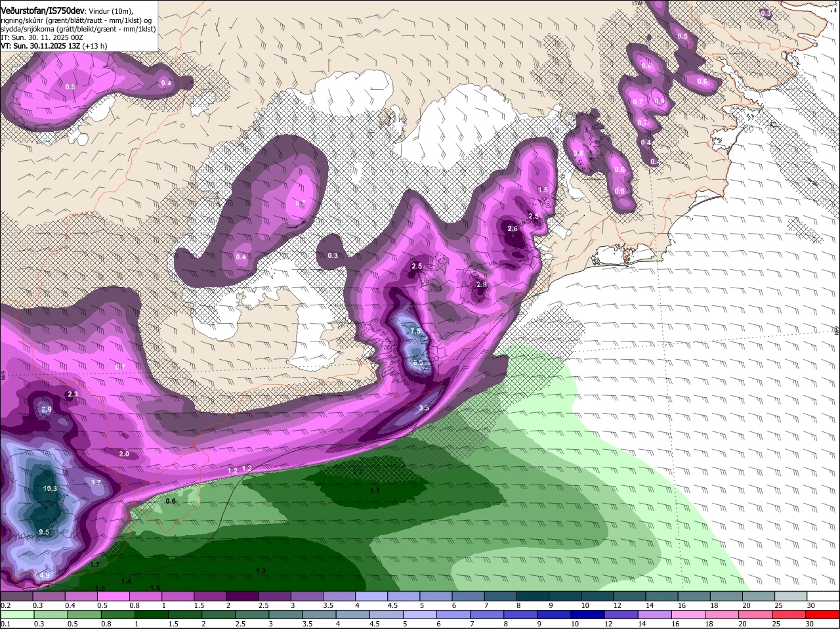Pick the palest green swatch between 0.1 and 0.3

(x=18, y=615)
